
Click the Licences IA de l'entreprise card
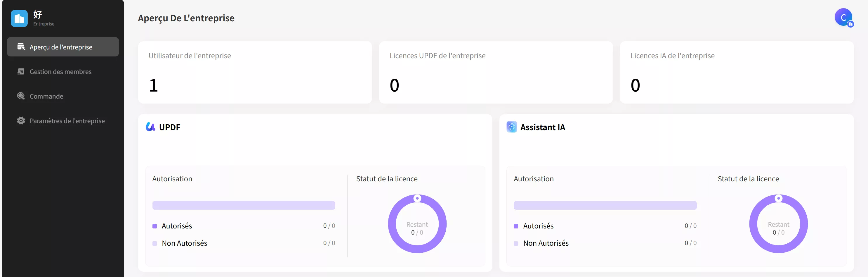pyautogui.click(x=737, y=72)
